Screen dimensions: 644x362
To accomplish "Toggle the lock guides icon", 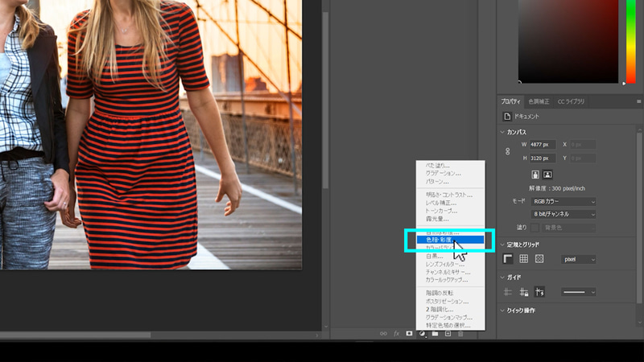I will point(524,292).
